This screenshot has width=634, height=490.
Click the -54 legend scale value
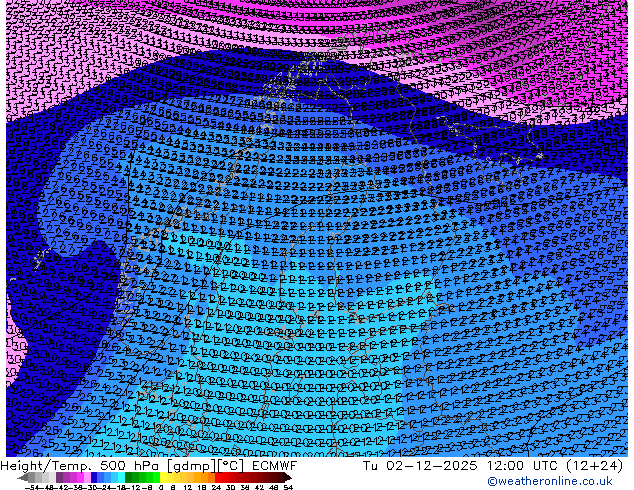pyautogui.click(x=32, y=487)
